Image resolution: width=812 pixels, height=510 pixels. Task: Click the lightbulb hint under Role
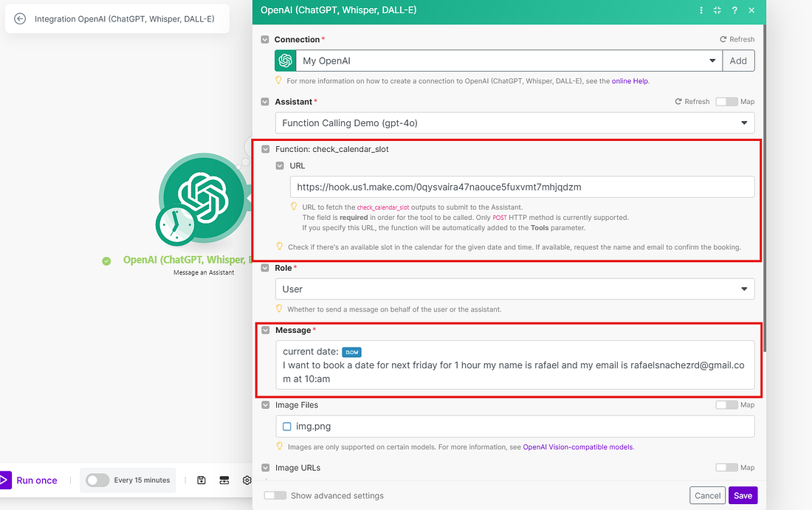279,309
